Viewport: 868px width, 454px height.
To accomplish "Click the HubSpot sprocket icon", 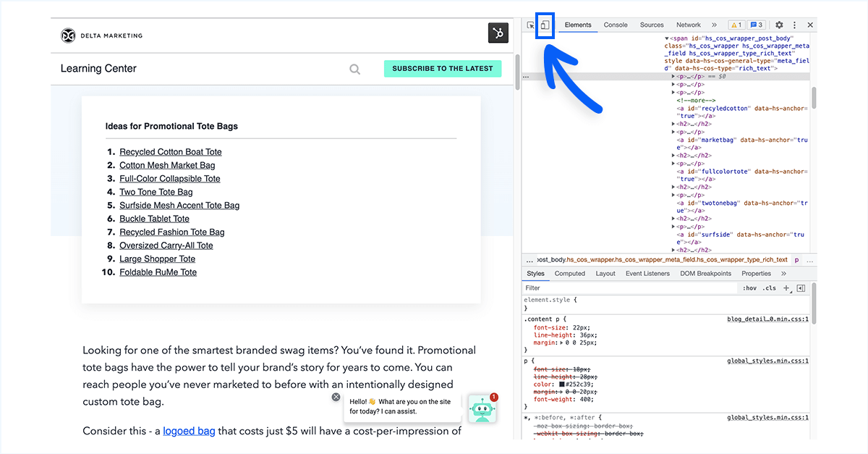I will point(498,33).
